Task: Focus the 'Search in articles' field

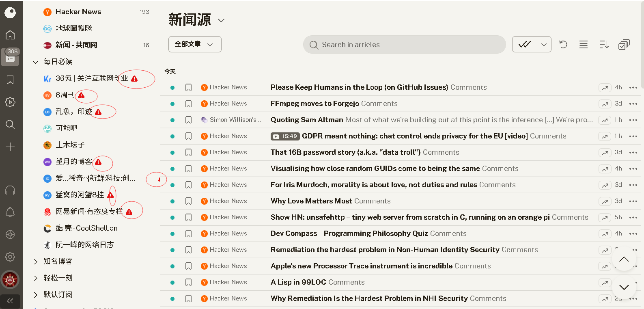Action: tap(405, 44)
